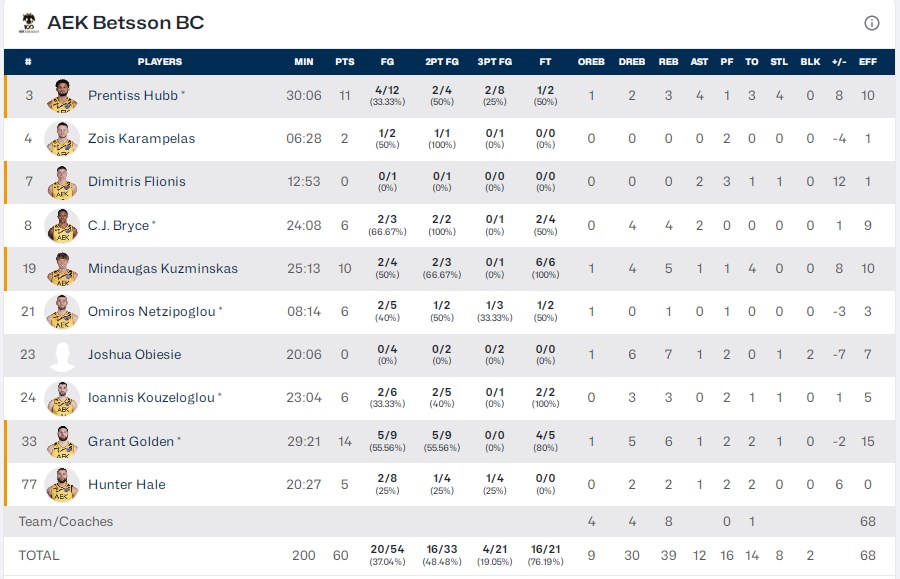Click the REB column header
Viewport: 900px width, 579px height.
pyautogui.click(x=668, y=62)
